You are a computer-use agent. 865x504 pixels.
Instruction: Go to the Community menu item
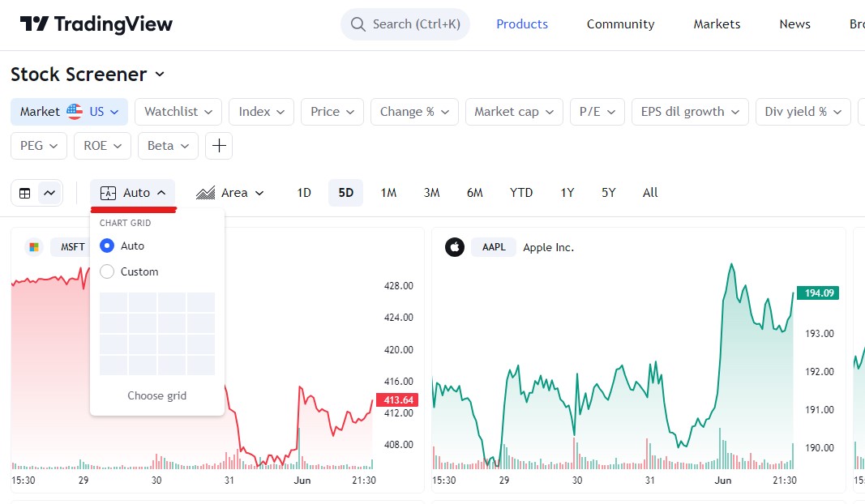pos(620,24)
